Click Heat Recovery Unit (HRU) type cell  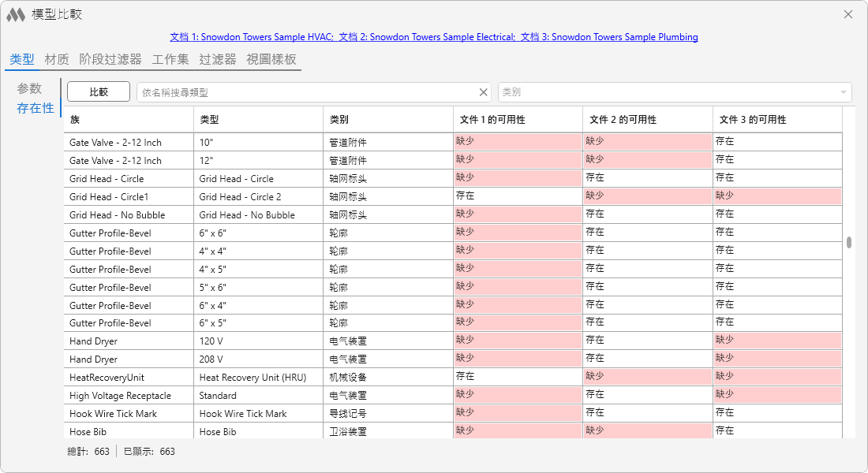pos(259,378)
